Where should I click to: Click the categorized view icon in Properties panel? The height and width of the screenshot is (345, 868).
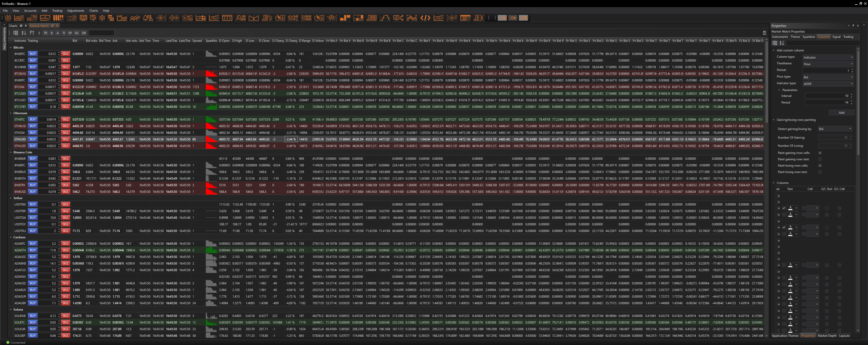click(775, 43)
